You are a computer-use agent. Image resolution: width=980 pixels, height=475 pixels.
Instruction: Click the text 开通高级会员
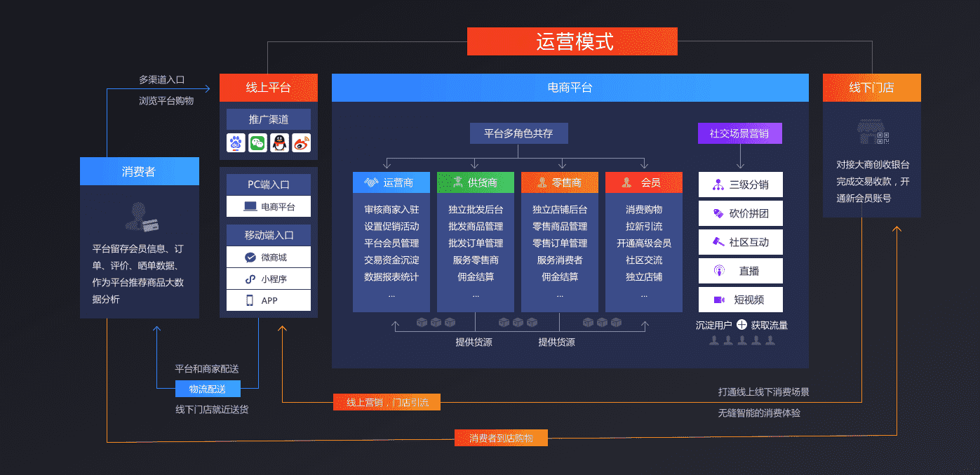644,243
